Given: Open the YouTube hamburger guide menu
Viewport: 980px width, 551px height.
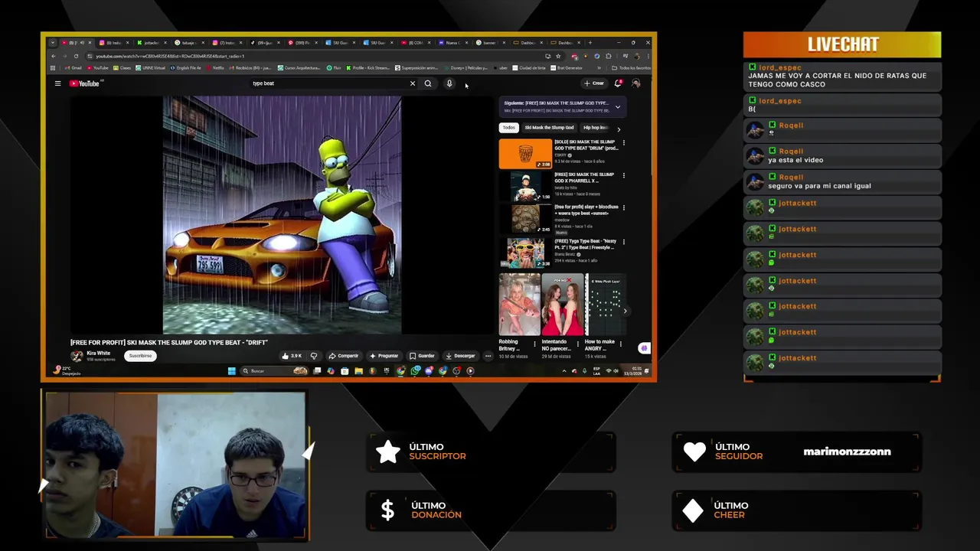Looking at the screenshot, I should point(57,83).
